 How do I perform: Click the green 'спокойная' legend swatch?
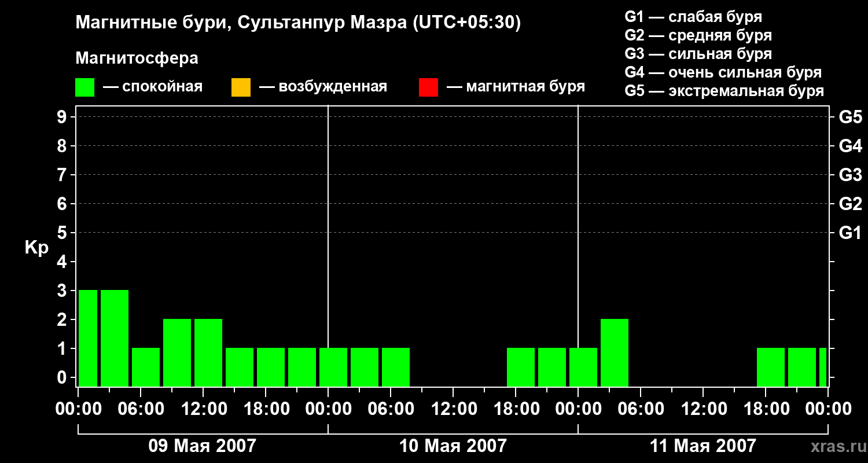84,87
